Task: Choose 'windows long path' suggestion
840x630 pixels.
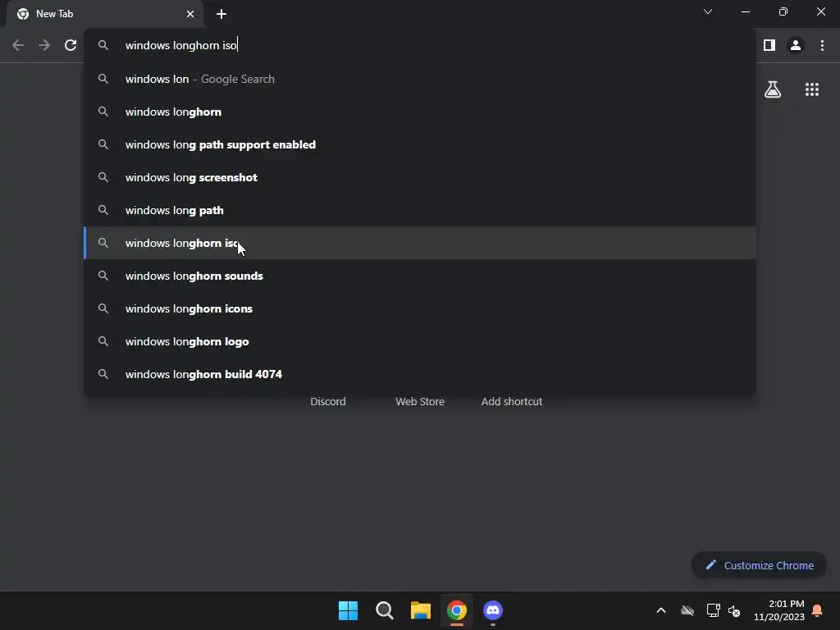Action: click(420, 210)
